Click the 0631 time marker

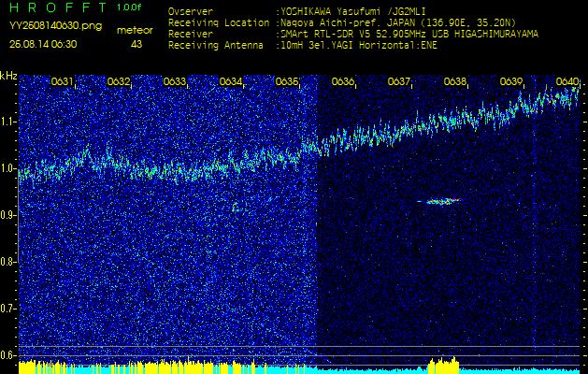pos(62,81)
